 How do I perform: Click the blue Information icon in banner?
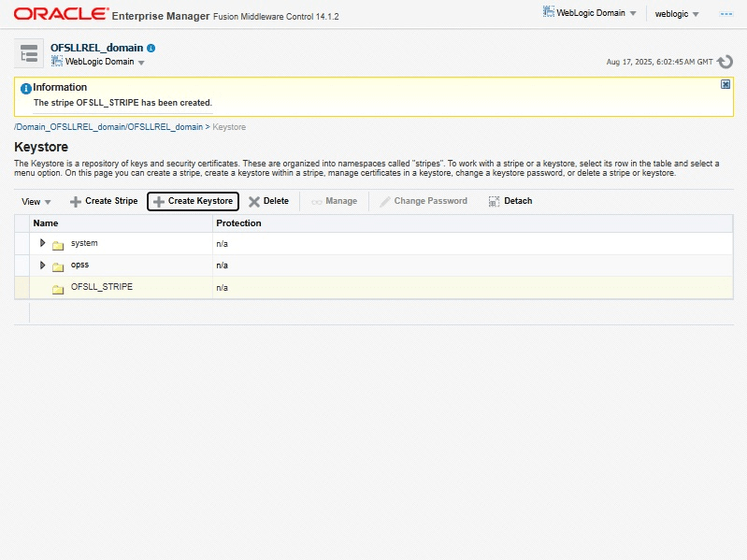(x=26, y=88)
